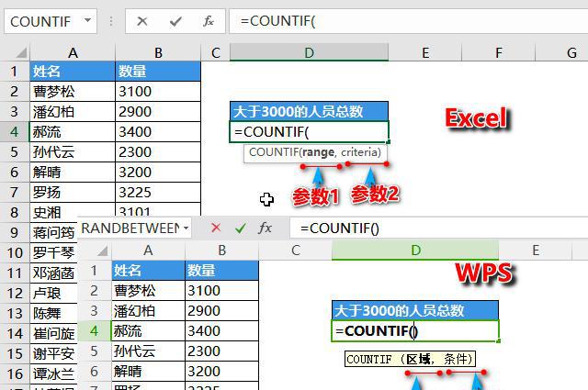Click Excel cell 郝流
The height and width of the screenshot is (390, 588).
pyautogui.click(x=73, y=132)
